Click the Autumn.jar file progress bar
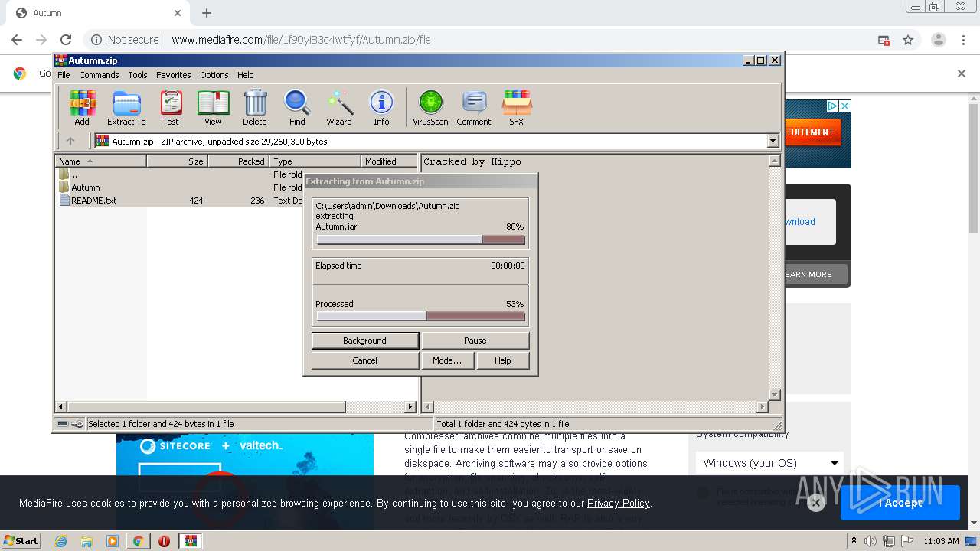The width and height of the screenshot is (980, 551). click(x=420, y=240)
